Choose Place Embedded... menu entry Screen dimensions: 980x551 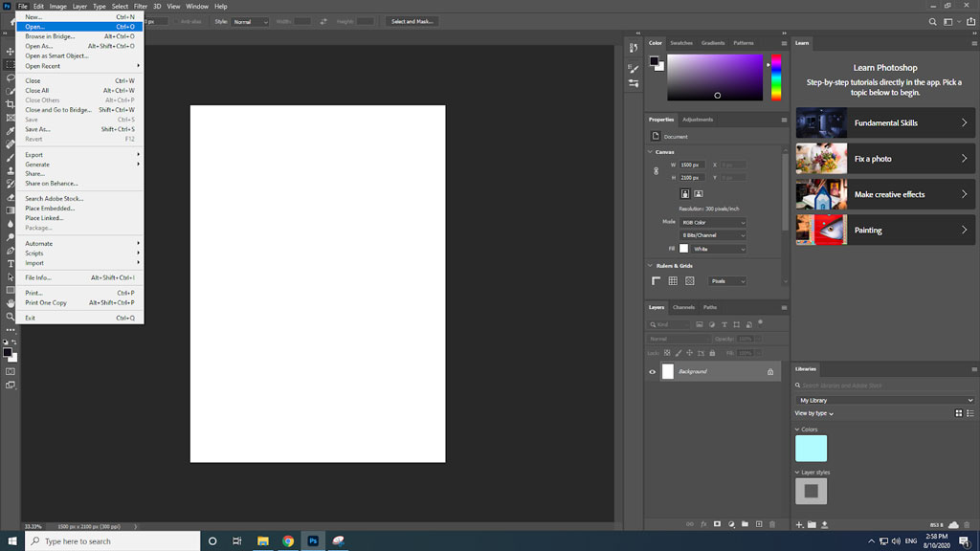point(79,208)
